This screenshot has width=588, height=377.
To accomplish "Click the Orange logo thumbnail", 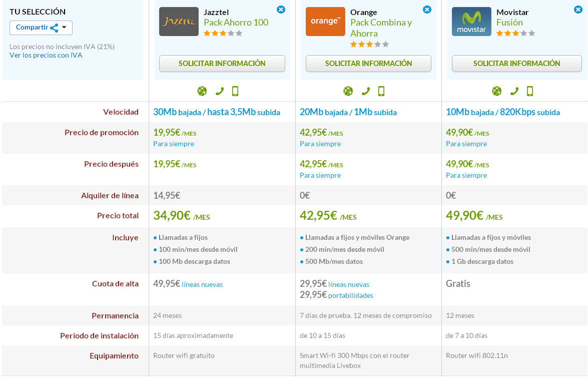I will coord(325,22).
